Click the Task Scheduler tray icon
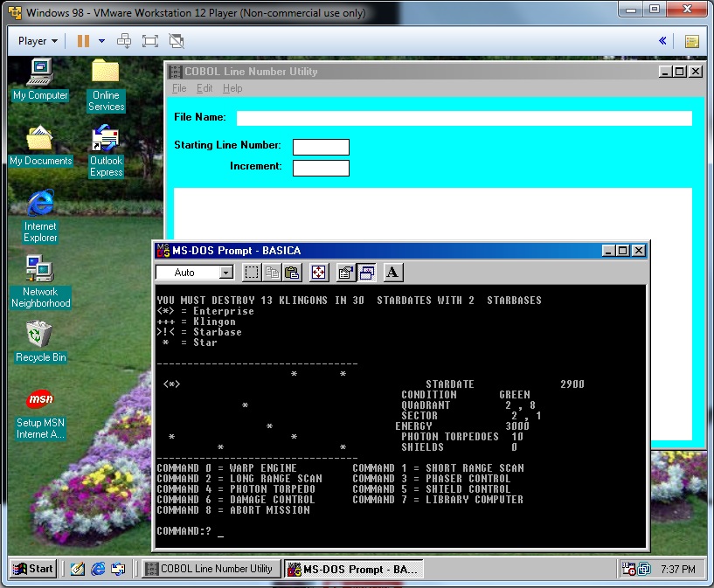Screen dimensions: 714x588 (629, 569)
